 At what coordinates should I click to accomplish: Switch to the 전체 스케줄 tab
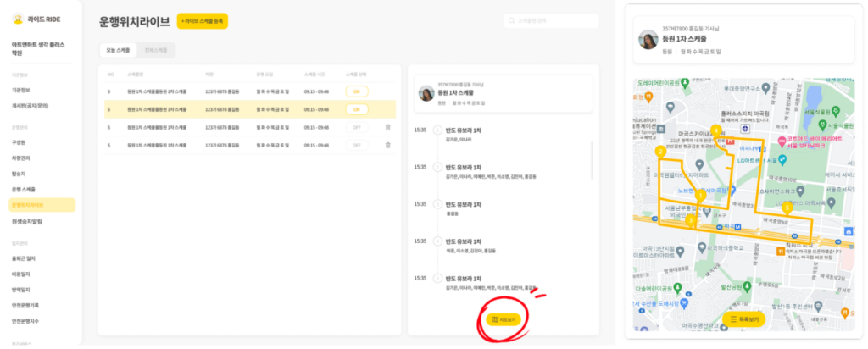click(x=156, y=51)
